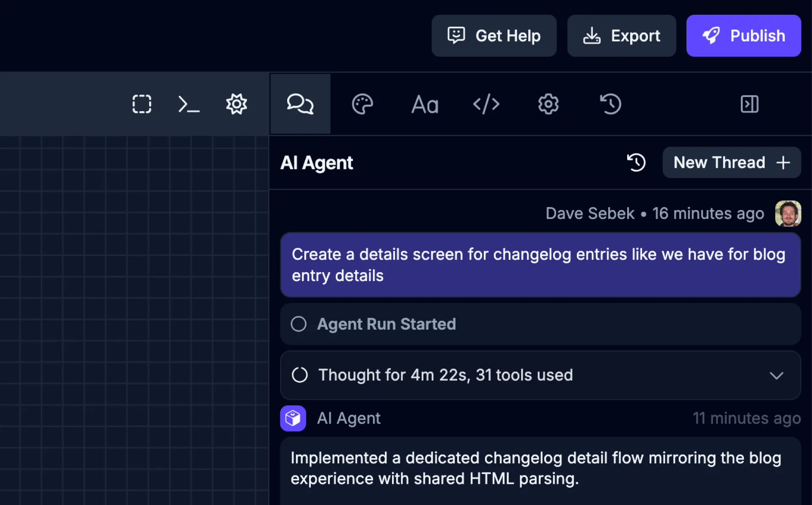Click Dave Sebek's avatar thumbnail

pyautogui.click(x=787, y=213)
